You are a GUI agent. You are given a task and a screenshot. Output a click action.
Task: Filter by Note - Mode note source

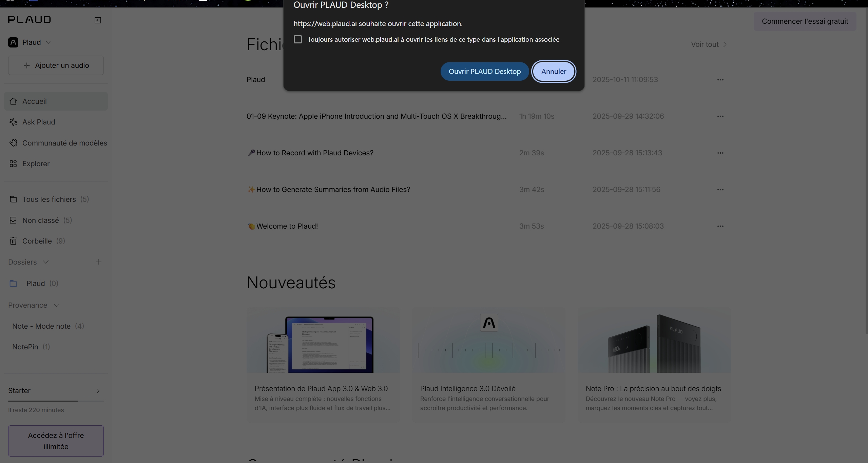coord(48,326)
